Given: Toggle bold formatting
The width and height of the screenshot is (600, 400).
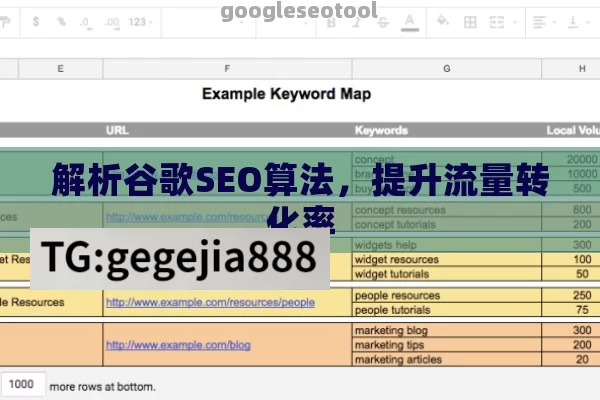Looking at the screenshot, I should click(331, 23).
